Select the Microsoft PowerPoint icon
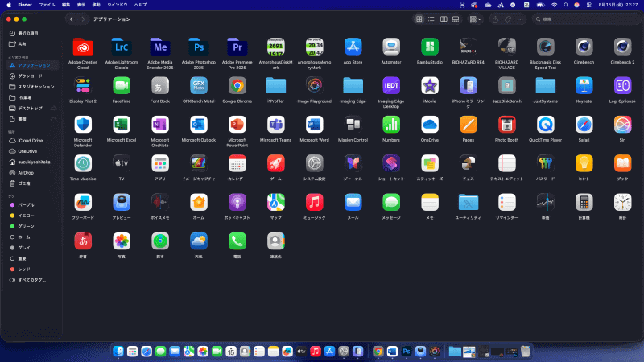 point(237,125)
